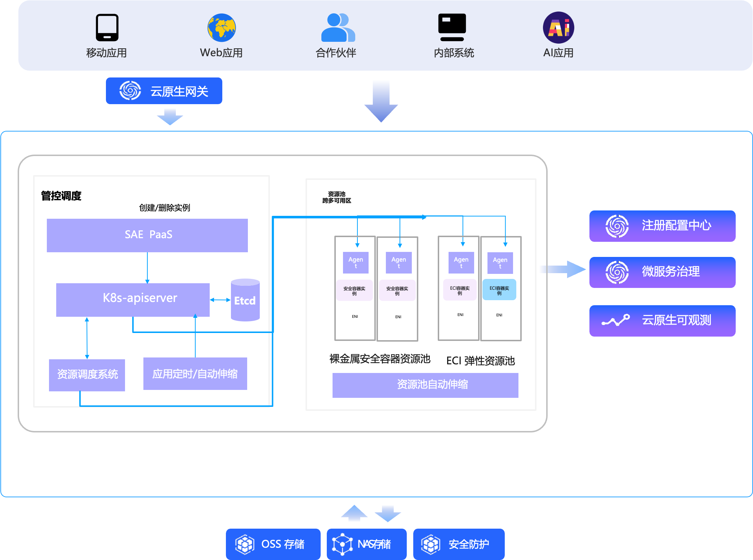Screen dimensions: 753x560
Task: Click the Web应用 globe icon
Action: (221, 27)
